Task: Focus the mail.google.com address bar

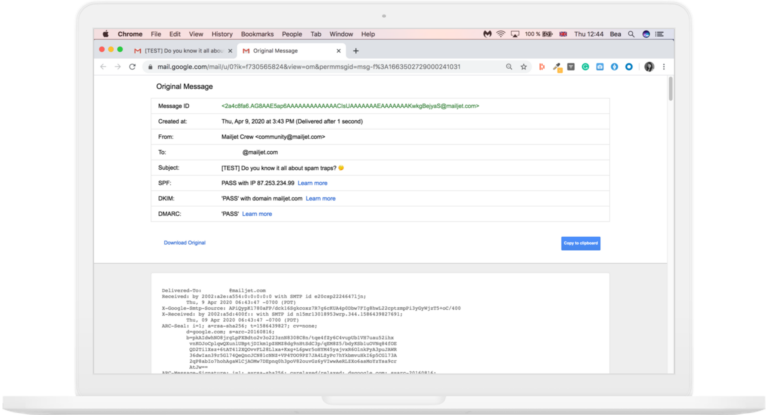Action: pos(309,67)
